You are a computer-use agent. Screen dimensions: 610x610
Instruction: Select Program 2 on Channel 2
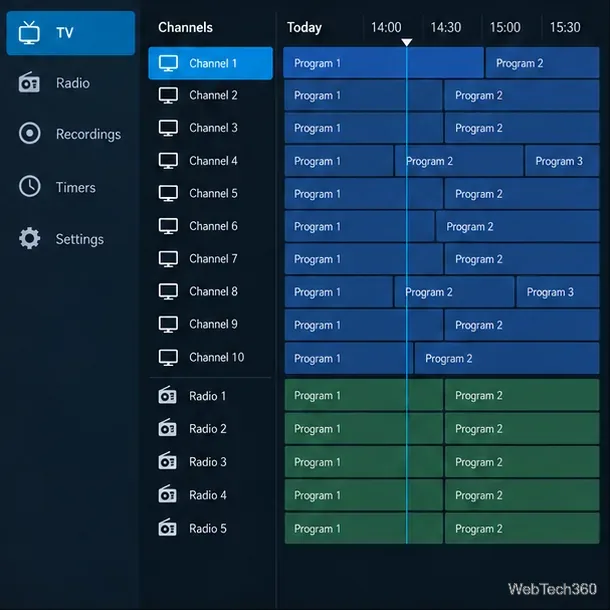click(x=522, y=95)
